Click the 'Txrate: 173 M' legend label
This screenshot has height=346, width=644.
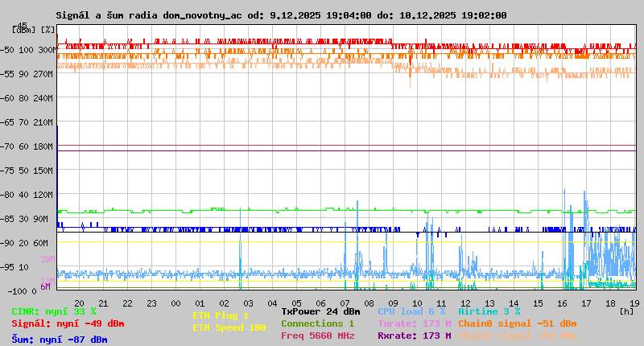click(x=415, y=323)
